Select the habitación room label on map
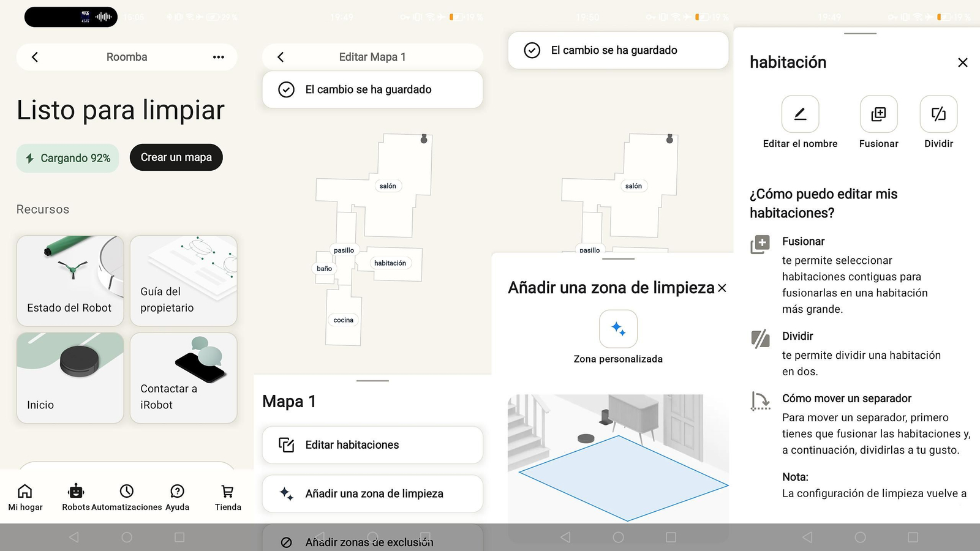 click(x=390, y=263)
